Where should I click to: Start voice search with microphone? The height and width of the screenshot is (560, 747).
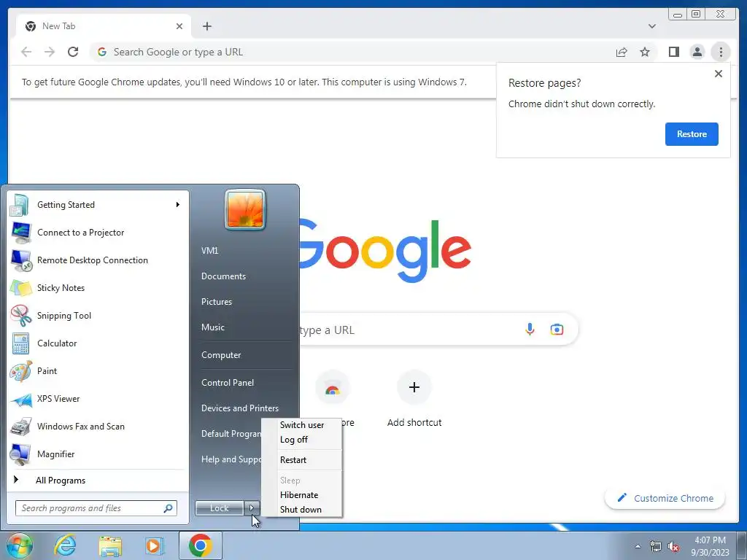(530, 329)
